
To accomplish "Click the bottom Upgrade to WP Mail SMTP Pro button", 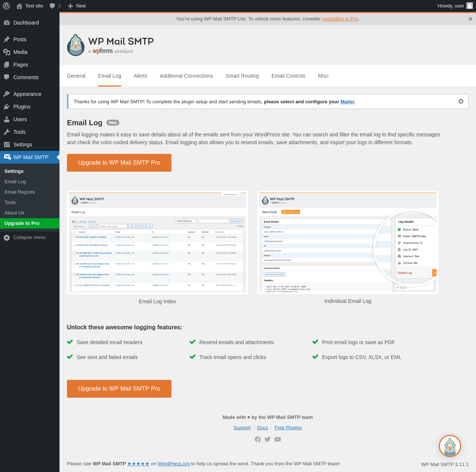I will tap(119, 389).
